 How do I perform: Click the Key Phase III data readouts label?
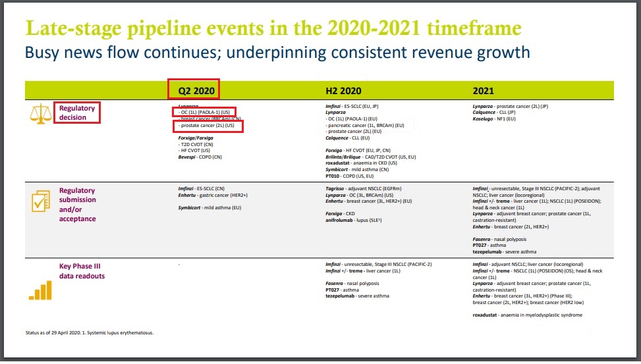82,271
